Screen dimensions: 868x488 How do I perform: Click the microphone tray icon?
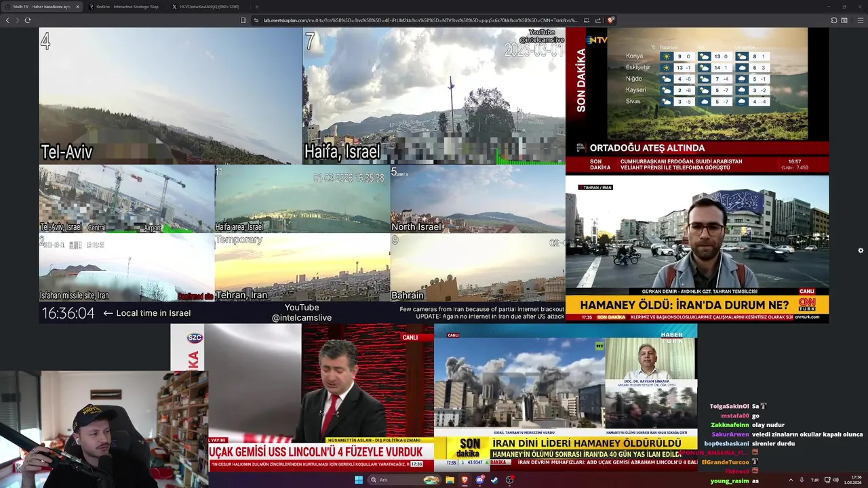point(802,480)
